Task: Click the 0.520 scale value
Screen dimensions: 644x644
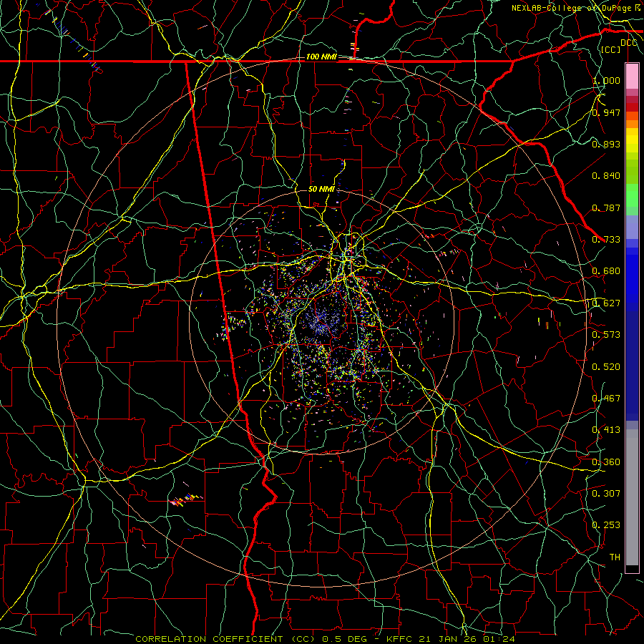Action: (606, 367)
